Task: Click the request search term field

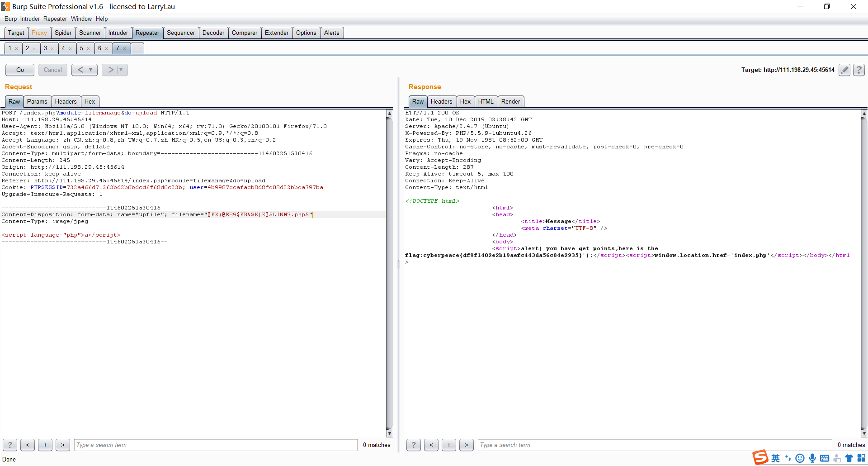Action: [216, 445]
